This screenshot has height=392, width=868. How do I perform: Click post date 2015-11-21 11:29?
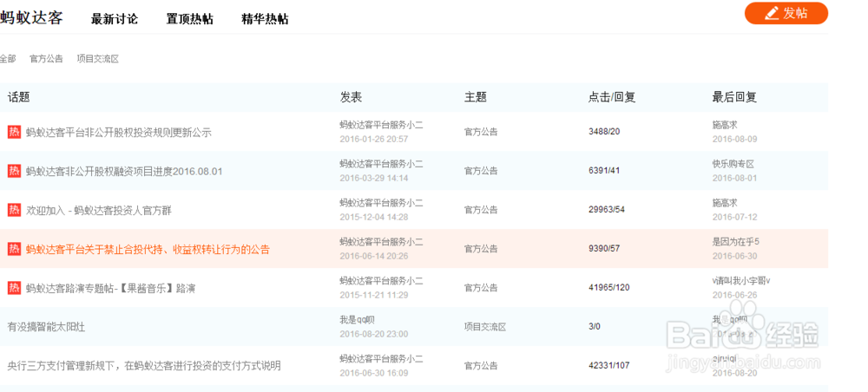(x=373, y=295)
